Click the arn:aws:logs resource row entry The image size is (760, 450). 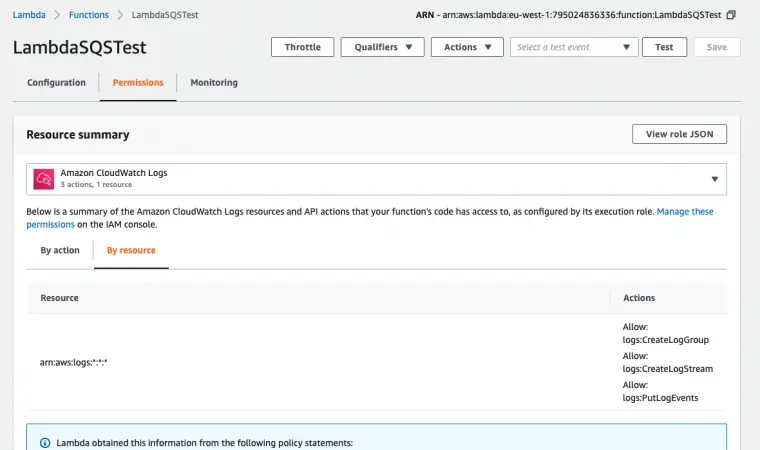tap(73, 362)
